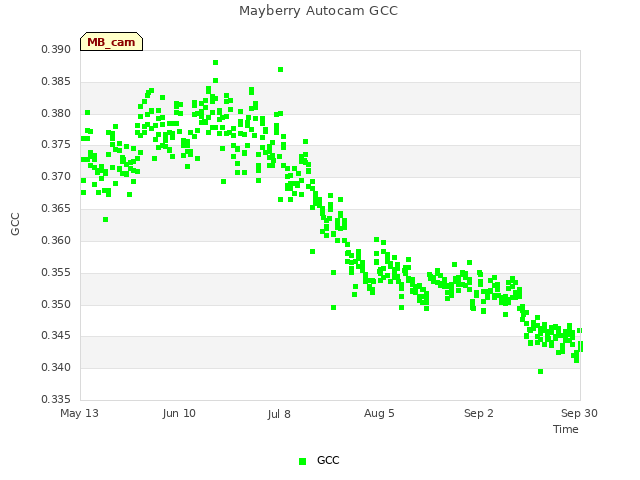Click the Time x-axis title
Image resolution: width=640 pixels, height=480 pixels.
tap(566, 429)
